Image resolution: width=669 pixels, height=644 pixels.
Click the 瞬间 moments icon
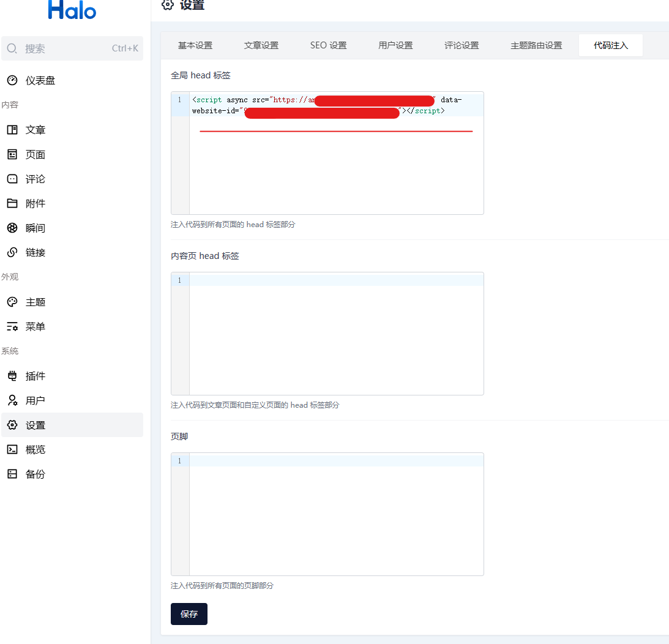click(x=12, y=228)
